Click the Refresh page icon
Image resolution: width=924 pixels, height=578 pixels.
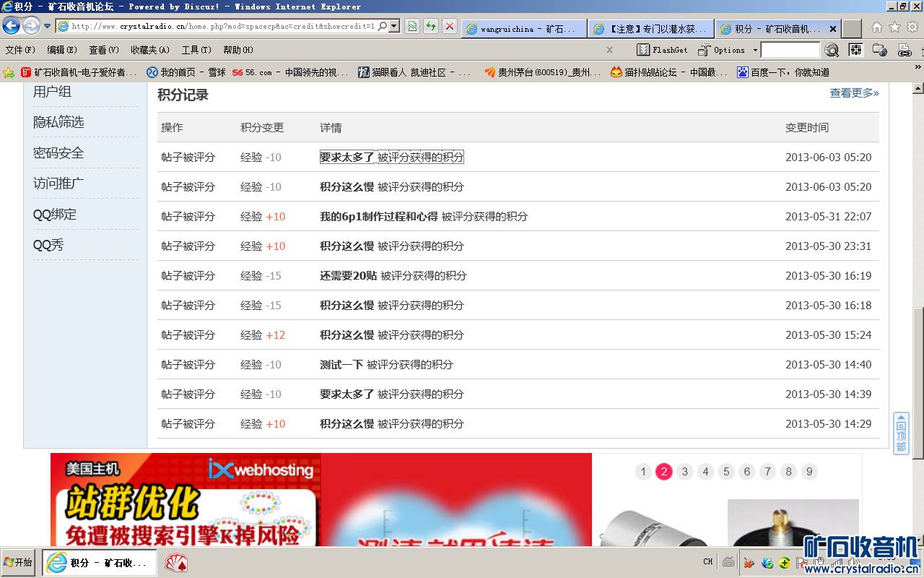[431, 27]
